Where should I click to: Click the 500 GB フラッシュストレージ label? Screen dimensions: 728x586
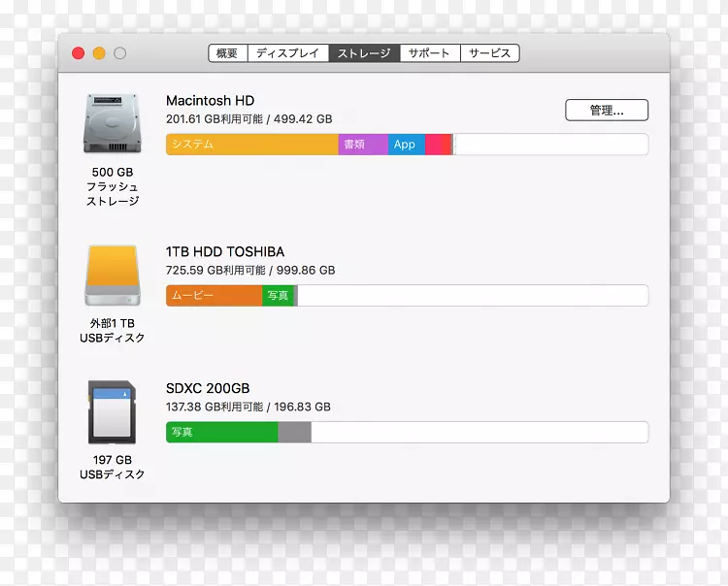(x=113, y=186)
